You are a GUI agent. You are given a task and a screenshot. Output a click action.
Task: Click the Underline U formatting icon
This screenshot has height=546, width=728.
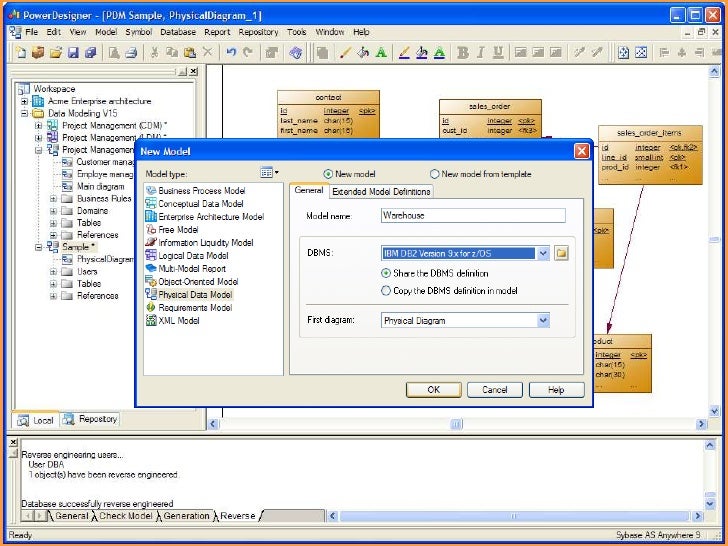(x=498, y=52)
